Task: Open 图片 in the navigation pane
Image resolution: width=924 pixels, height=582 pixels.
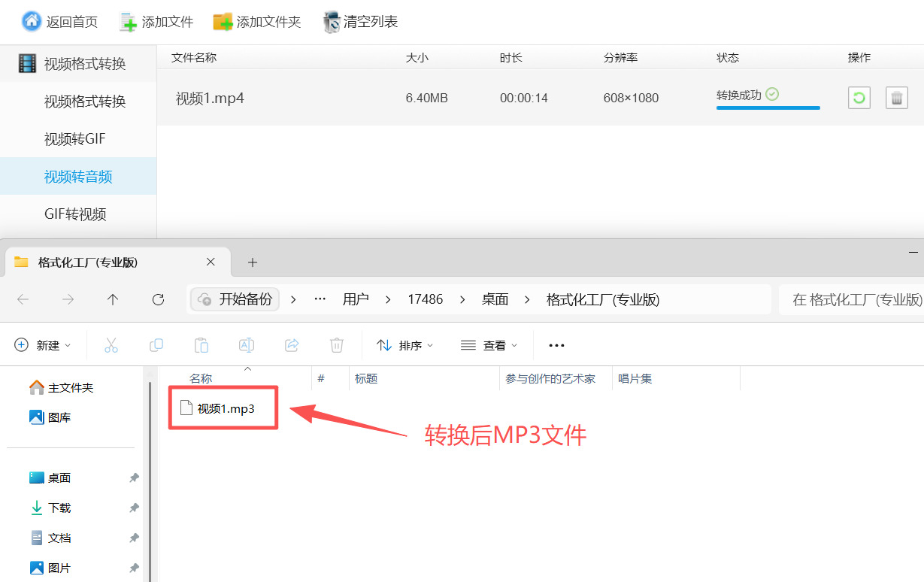Action: 50,568
